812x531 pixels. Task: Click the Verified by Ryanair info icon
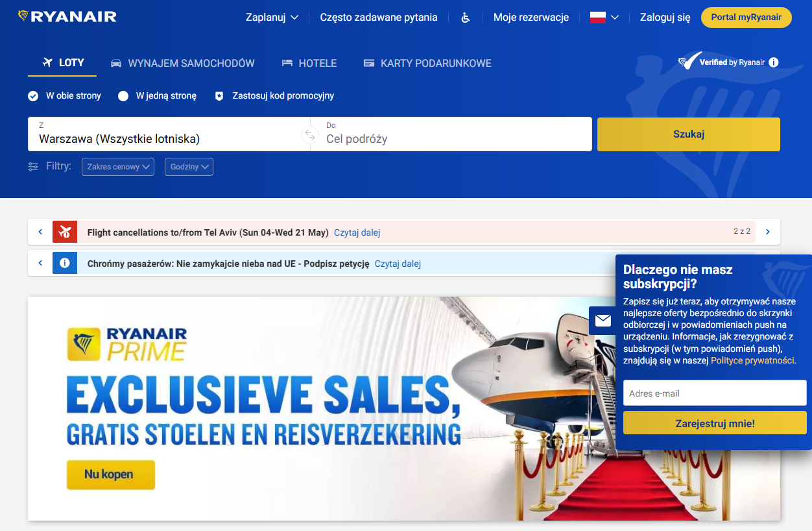774,62
